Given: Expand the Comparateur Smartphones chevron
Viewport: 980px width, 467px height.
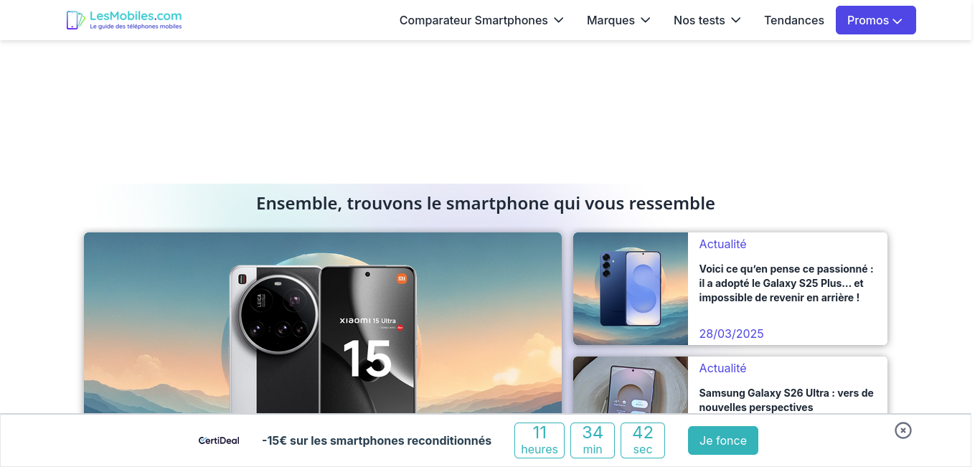Looking at the screenshot, I should pyautogui.click(x=559, y=20).
